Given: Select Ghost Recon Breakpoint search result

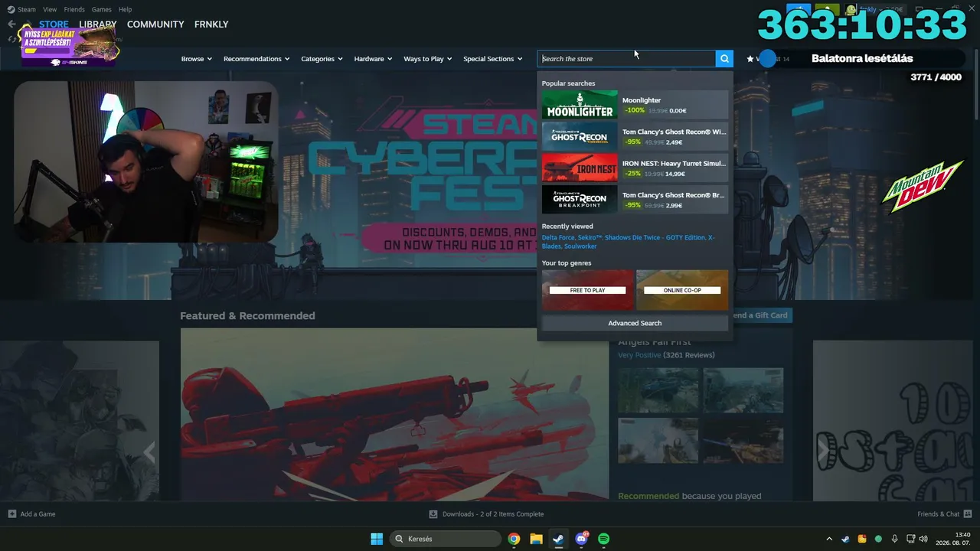Looking at the screenshot, I should pyautogui.click(x=635, y=199).
